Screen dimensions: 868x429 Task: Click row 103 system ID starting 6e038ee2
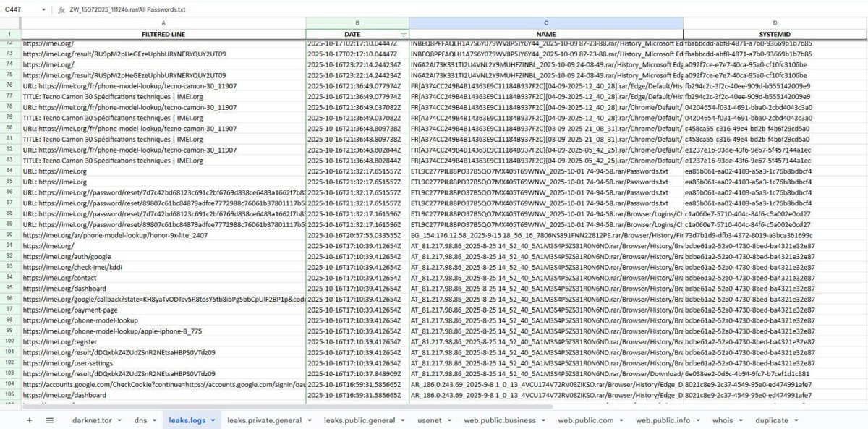[x=775, y=374]
